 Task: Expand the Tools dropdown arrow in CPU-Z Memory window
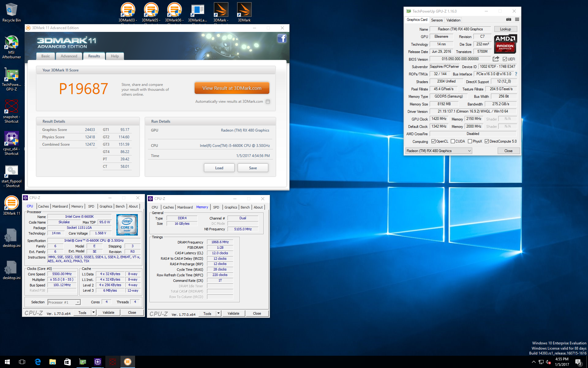[218, 313]
